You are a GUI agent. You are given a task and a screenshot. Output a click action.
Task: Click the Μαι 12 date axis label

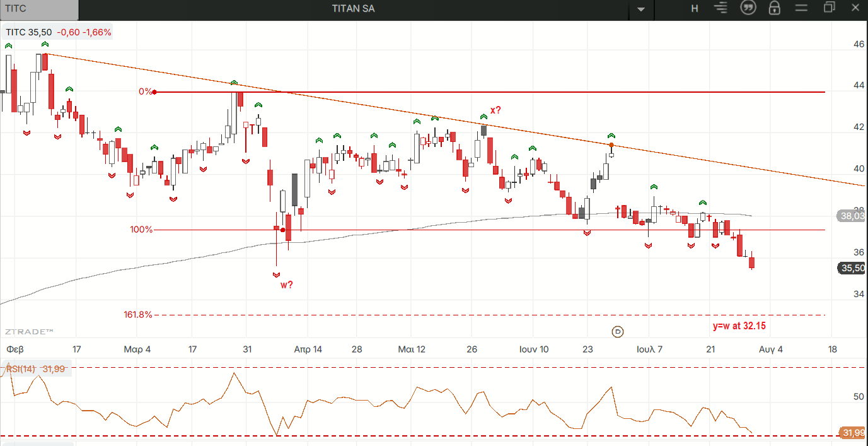point(412,349)
